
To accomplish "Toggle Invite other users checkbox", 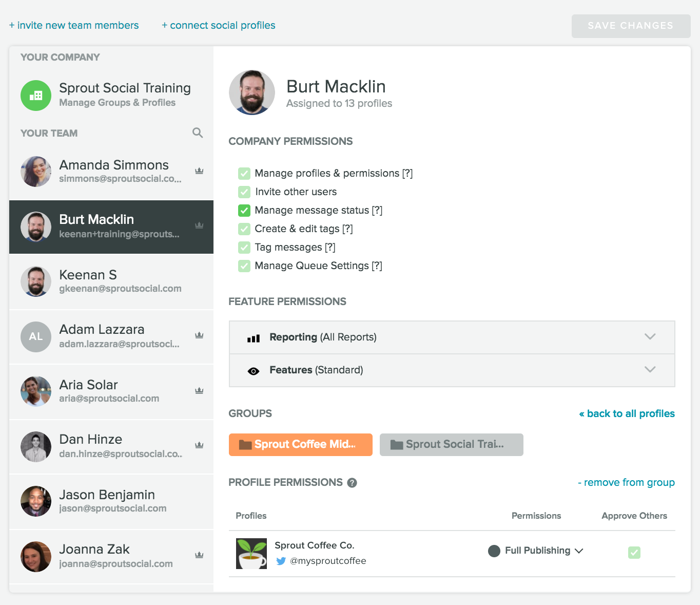I will click(244, 192).
